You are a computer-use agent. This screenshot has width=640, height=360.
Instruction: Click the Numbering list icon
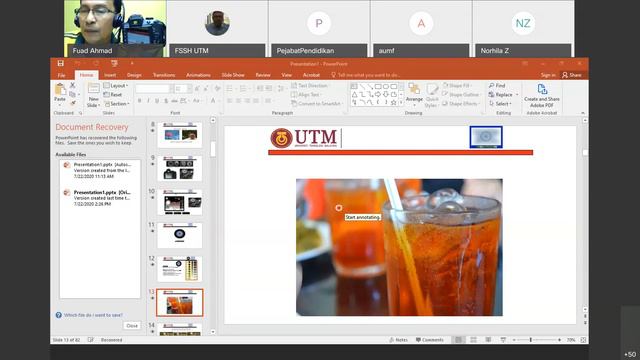pyautogui.click(x=244, y=89)
